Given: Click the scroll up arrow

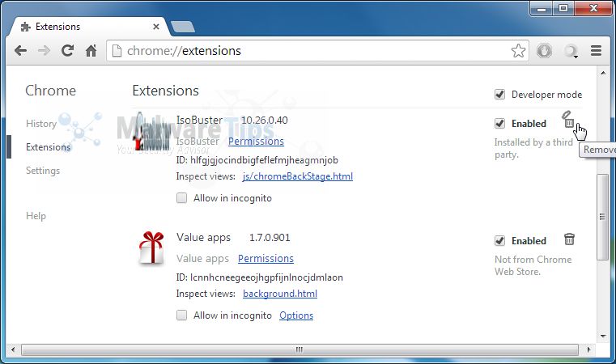Looking at the screenshot, I should click(x=602, y=73).
